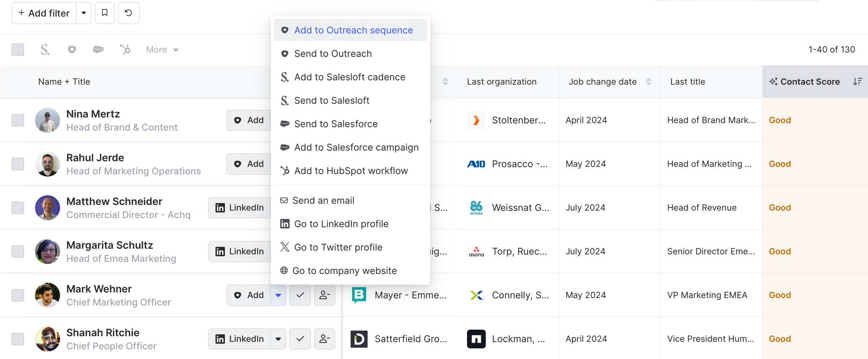Image resolution: width=868 pixels, height=359 pixels.
Task: Click LinkedIn button in Shanah Ritchie's row
Action: 239,339
